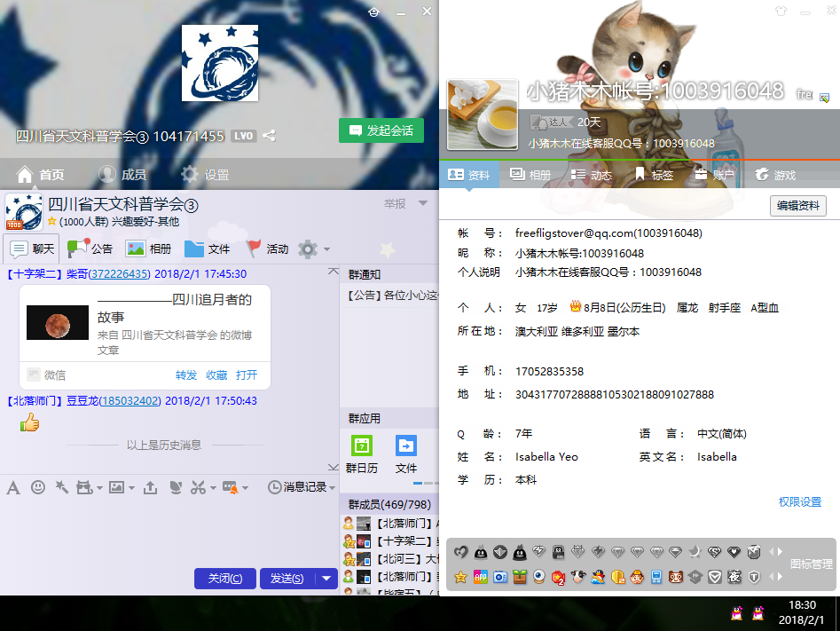
Task: Click the 关闭(C) button
Action: point(225,579)
